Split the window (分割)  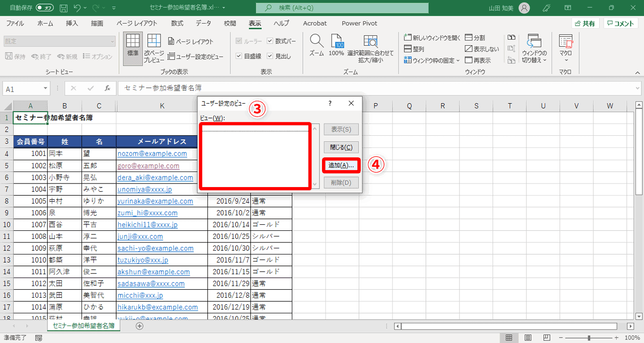(475, 38)
